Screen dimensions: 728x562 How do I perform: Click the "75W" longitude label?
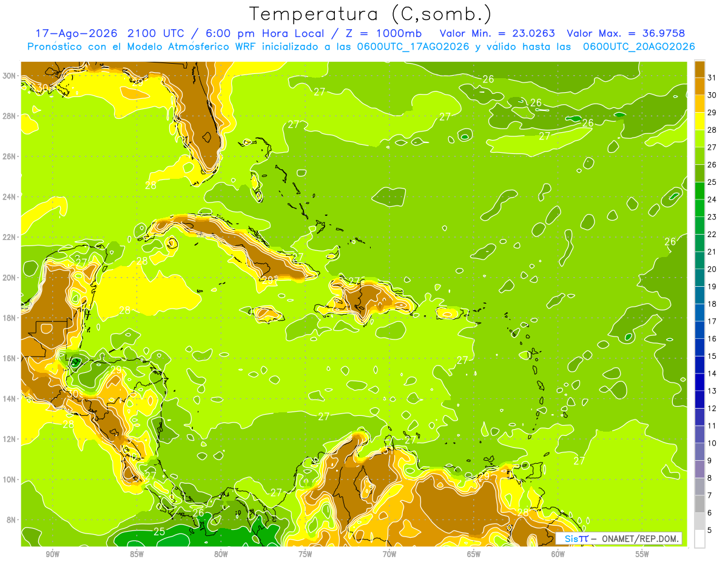coord(305,554)
